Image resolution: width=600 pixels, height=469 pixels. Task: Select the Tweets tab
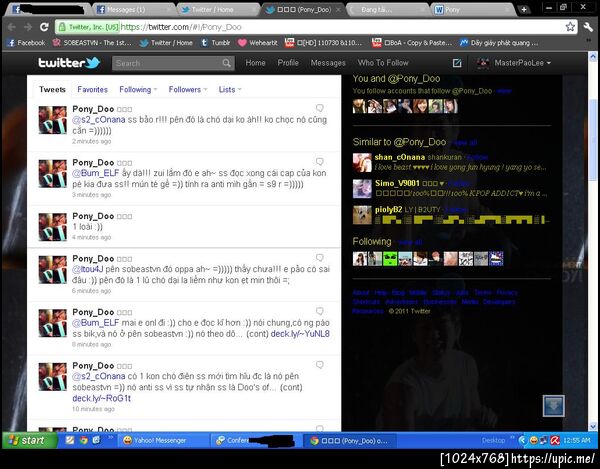tap(52, 90)
